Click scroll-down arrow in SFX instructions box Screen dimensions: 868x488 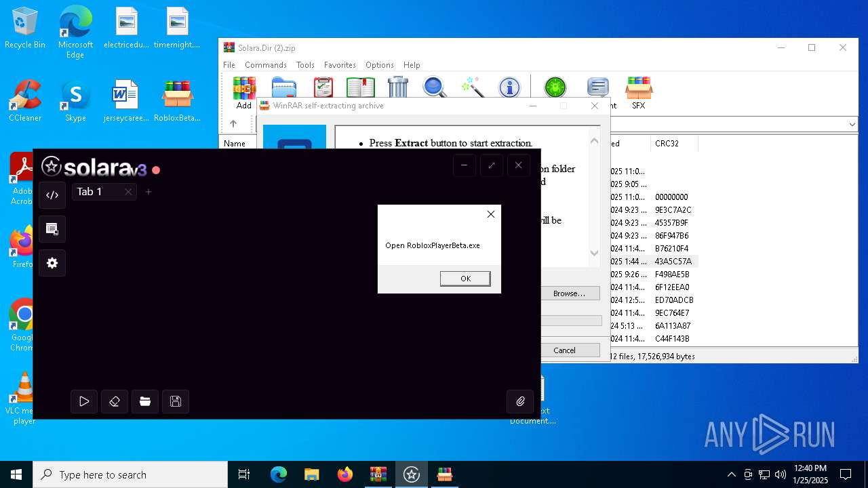(594, 253)
